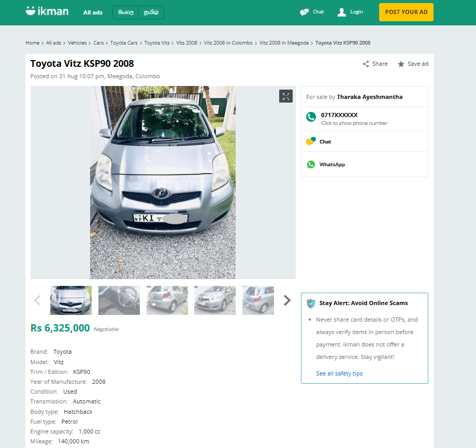Open Vitz 2008 in Colombo breadcrumb

click(x=228, y=43)
